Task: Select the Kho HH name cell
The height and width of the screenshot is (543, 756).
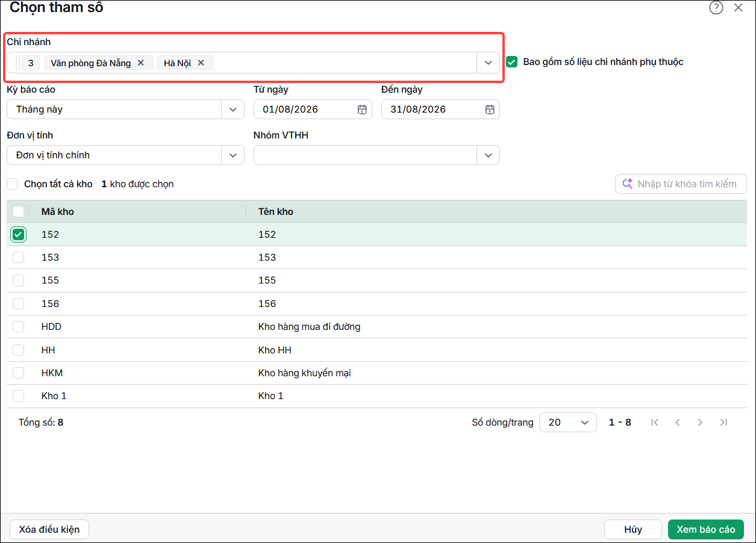Action: click(275, 350)
